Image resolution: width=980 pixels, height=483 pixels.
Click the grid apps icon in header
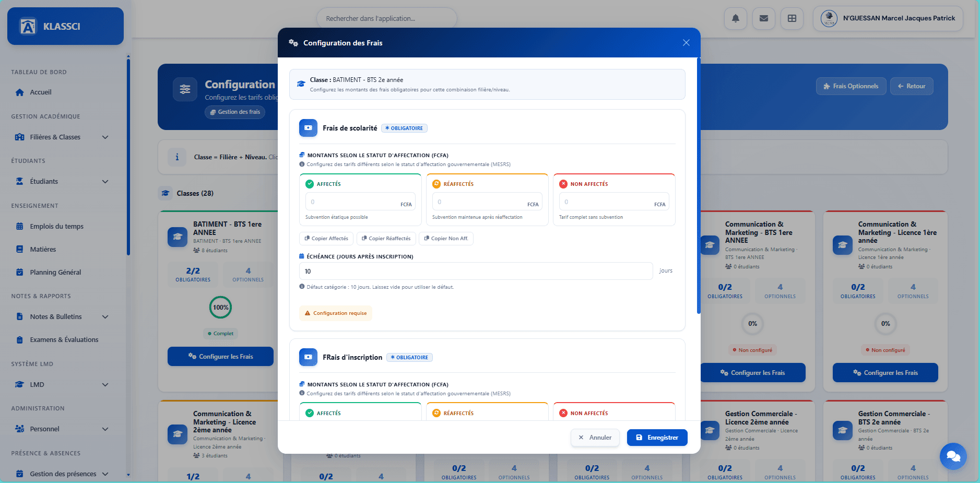(792, 18)
